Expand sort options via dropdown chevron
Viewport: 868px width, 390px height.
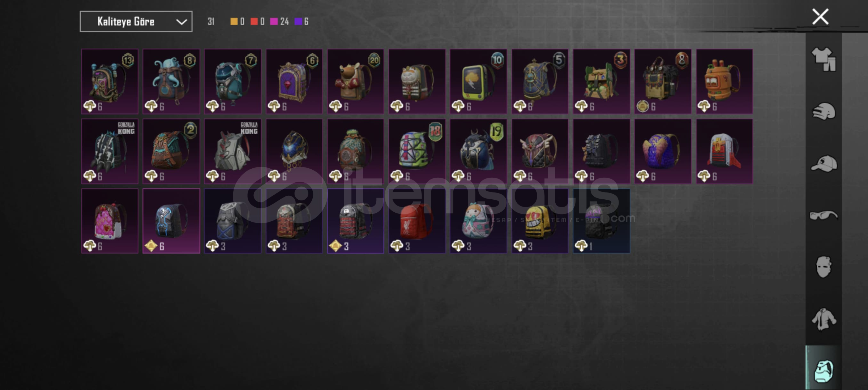(x=181, y=22)
